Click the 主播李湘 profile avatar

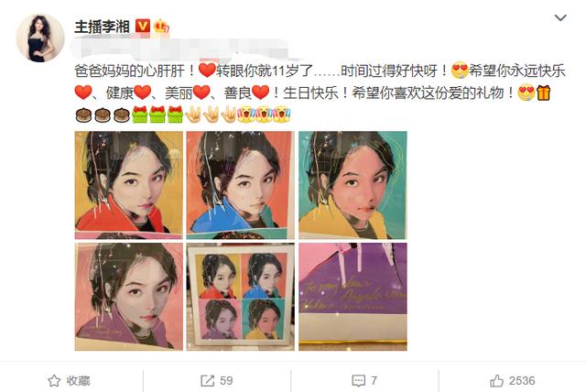click(x=40, y=38)
